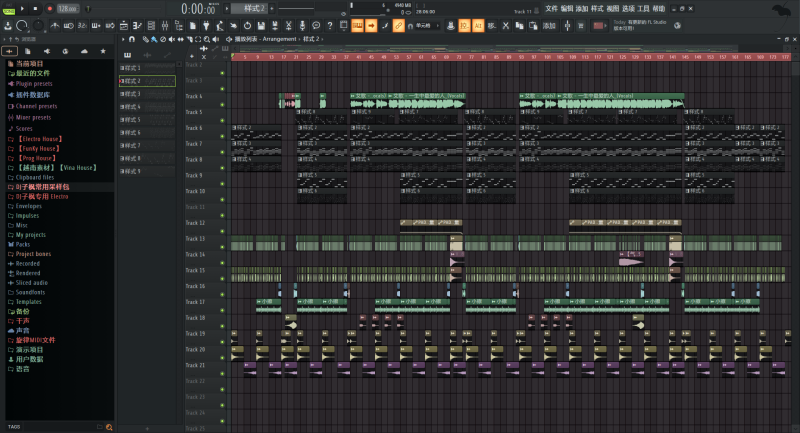Toggle mute dot for Track 6
The height and width of the screenshot is (433, 800).
click(x=222, y=136)
